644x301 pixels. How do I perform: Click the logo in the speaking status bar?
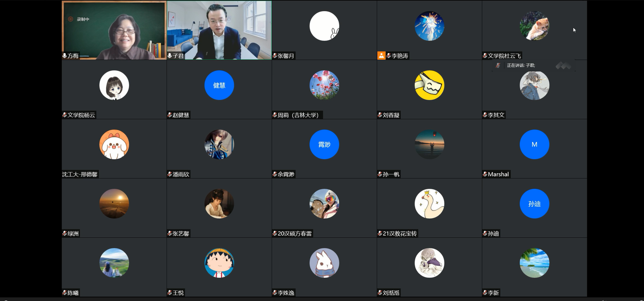(563, 65)
